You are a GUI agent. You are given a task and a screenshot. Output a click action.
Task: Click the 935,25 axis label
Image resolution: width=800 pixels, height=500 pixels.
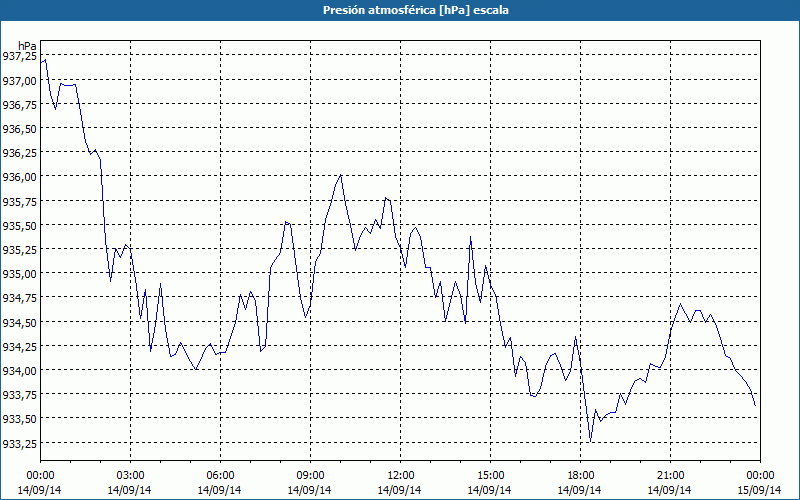(x=19, y=249)
